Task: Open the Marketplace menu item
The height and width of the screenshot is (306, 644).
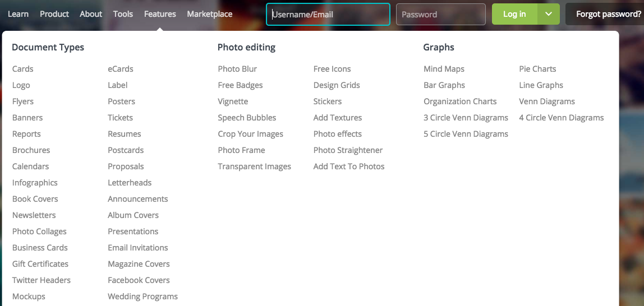Action: (209, 14)
